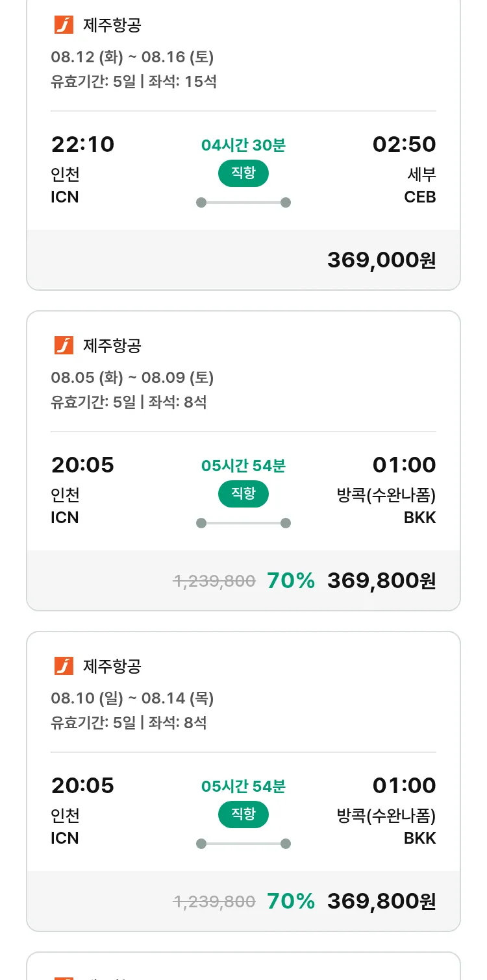This screenshot has width=487, height=980.
Task: Click the route line under the 04시간 30분 duration
Action: pyautogui.click(x=243, y=202)
